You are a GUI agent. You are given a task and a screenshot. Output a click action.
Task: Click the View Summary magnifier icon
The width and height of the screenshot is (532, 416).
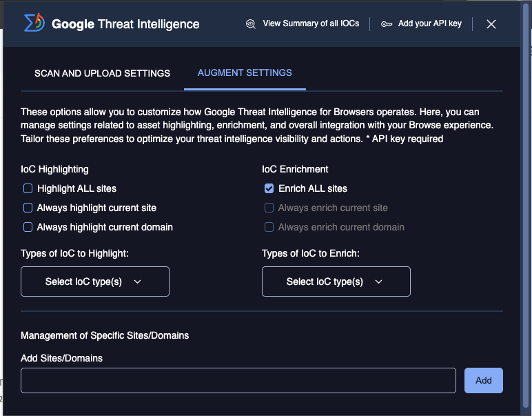tap(251, 24)
